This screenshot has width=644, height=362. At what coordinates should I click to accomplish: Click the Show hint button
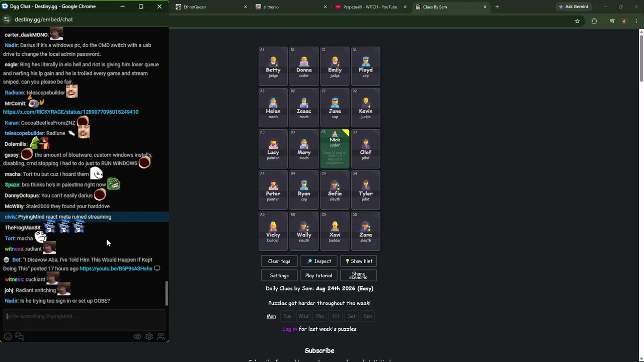click(359, 261)
